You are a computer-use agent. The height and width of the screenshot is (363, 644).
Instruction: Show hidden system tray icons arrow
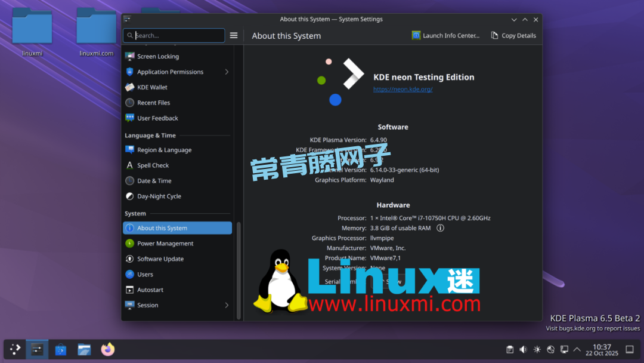tap(577, 349)
